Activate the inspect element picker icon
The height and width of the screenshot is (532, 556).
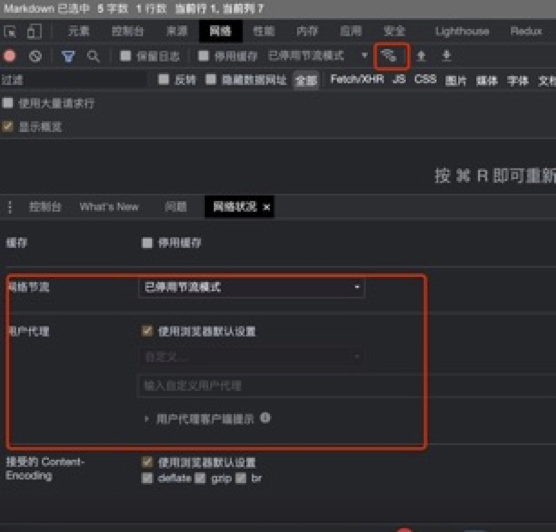(x=10, y=32)
